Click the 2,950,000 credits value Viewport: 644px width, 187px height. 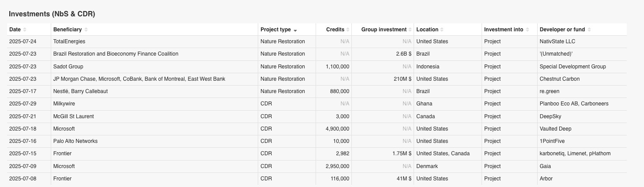[338, 166]
